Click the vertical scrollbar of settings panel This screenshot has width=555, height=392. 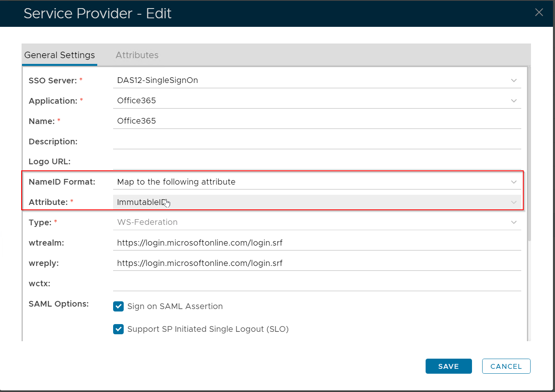(x=529, y=155)
